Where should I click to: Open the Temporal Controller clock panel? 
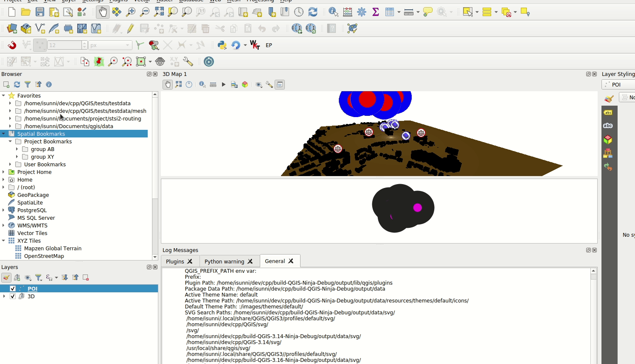299,12
